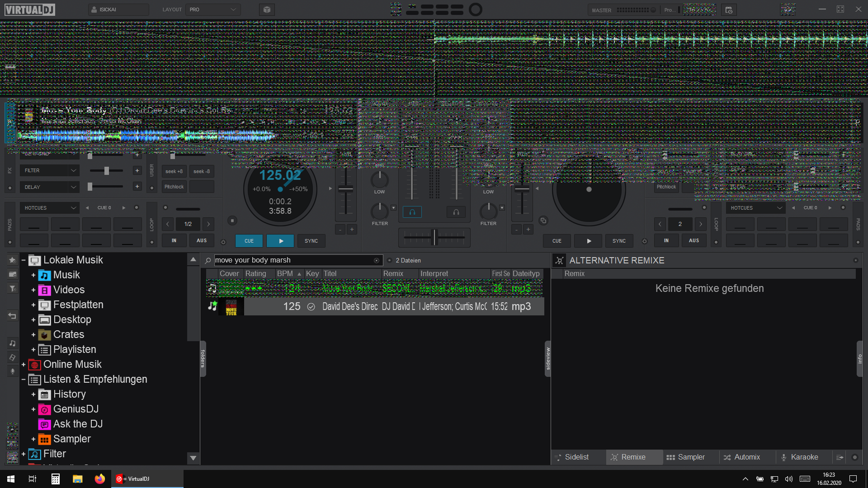Play the right deck
The width and height of the screenshot is (868, 488).
click(588, 241)
